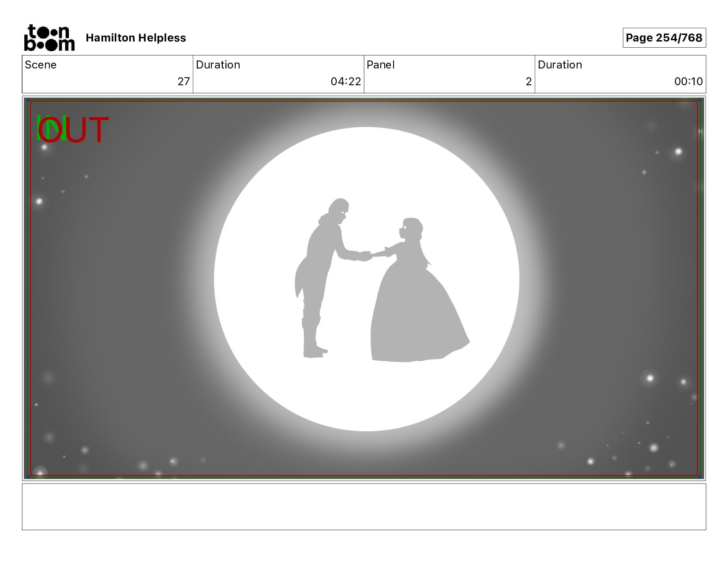Select the scene duration value '04:22'
Screen dimensions: 728x563
coord(346,82)
